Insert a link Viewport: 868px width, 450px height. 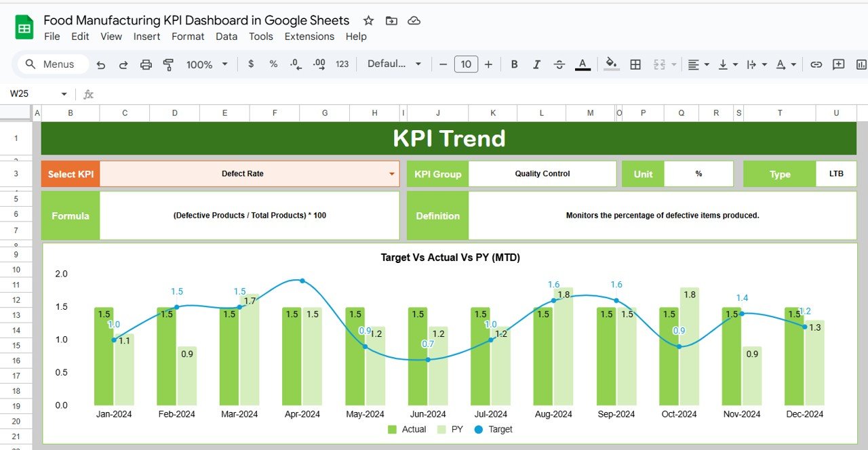816,64
